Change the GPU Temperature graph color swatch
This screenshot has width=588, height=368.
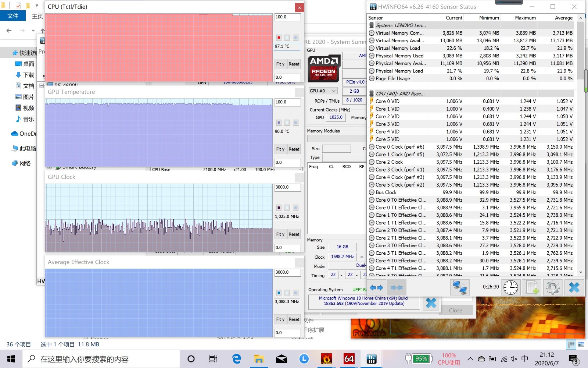point(279,123)
